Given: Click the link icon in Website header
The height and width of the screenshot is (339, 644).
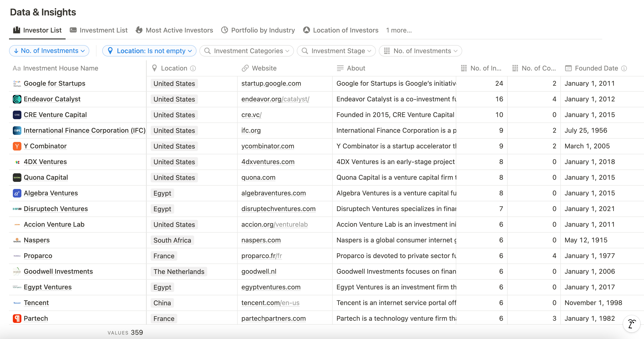Looking at the screenshot, I should tap(245, 68).
